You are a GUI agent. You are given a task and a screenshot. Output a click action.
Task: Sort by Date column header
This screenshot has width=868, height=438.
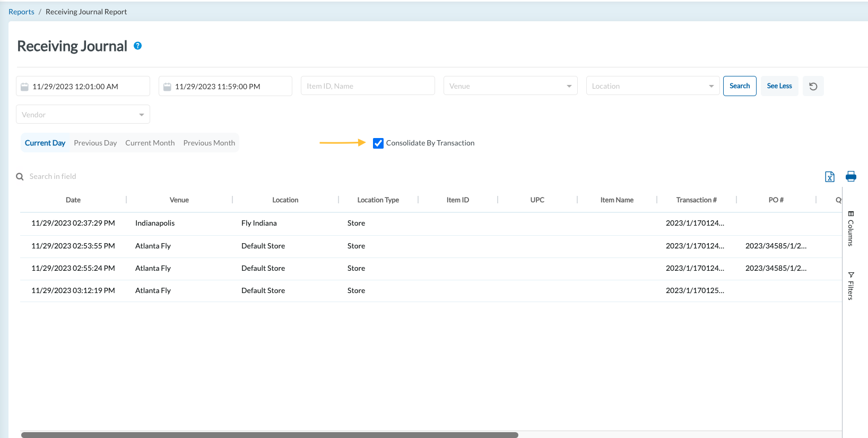[x=73, y=200]
